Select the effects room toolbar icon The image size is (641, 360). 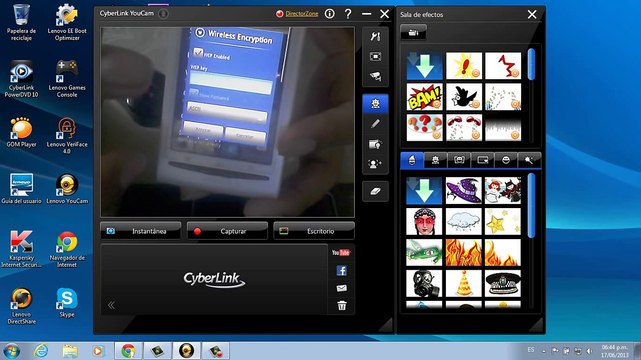[x=375, y=103]
